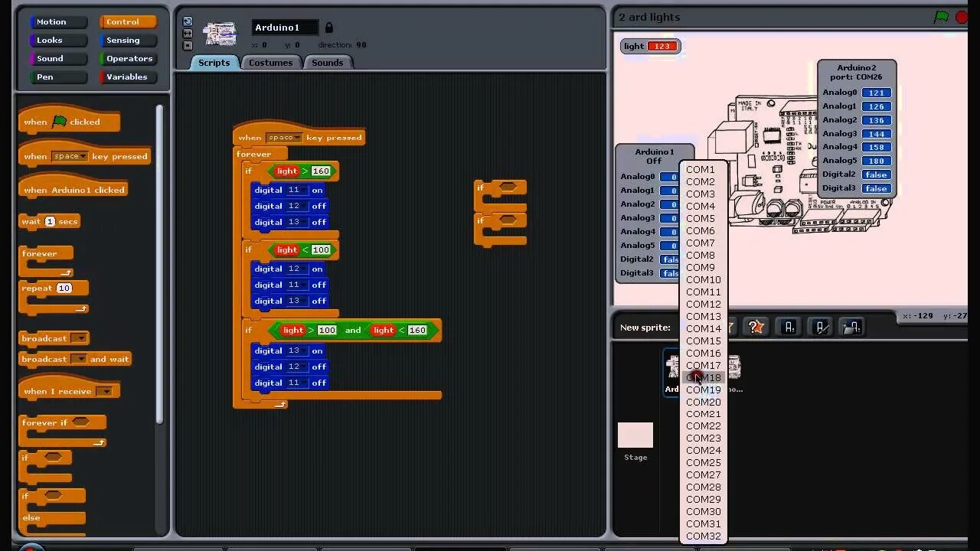
Task: Select the don't-rotate rotation style button
Action: coord(188,45)
